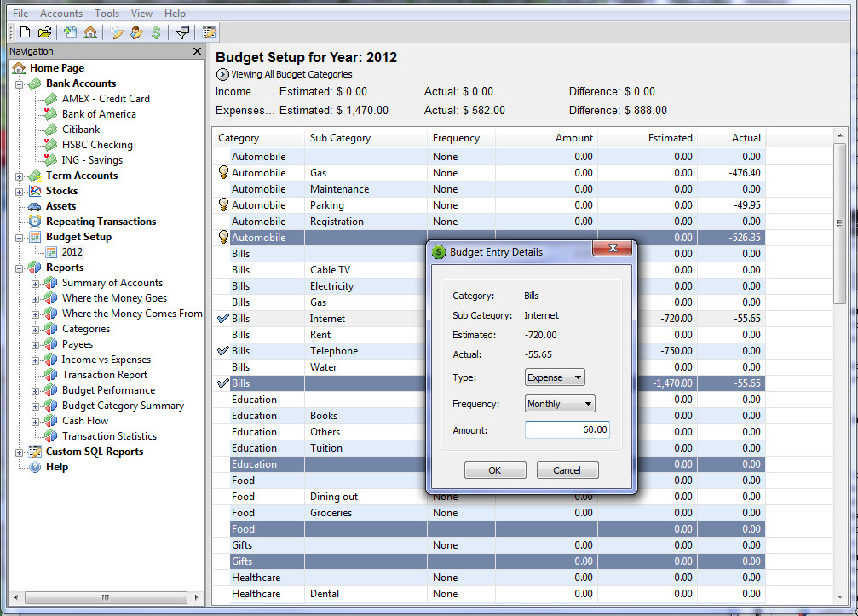Open Where the Money Goes report

pyautogui.click(x=114, y=297)
